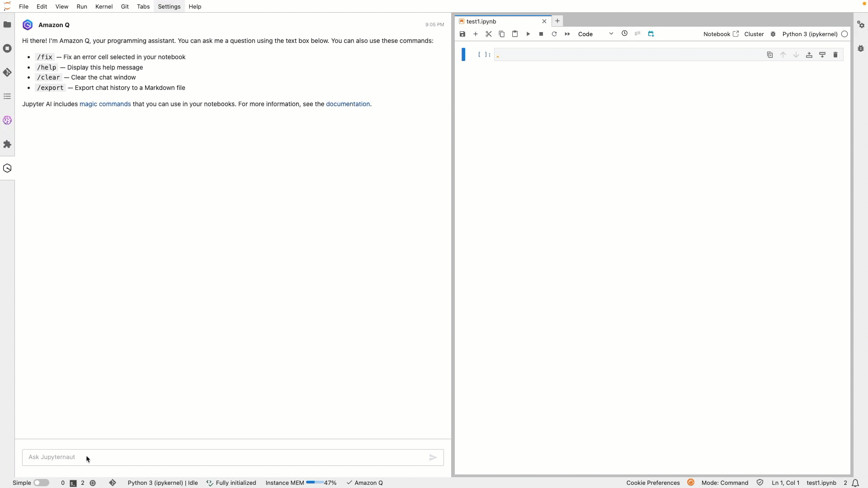Image resolution: width=868 pixels, height=488 pixels.
Task: Click the Extension Manager sidebar icon
Action: click(x=8, y=144)
